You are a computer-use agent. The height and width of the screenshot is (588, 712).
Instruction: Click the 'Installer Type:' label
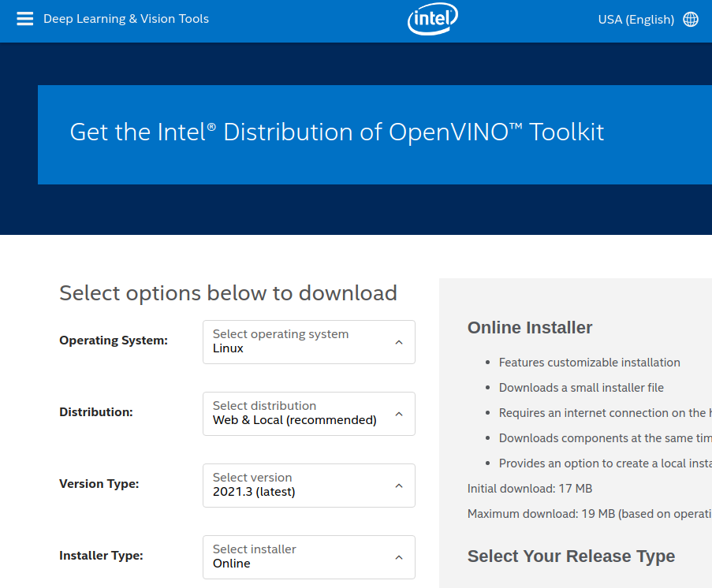coord(101,556)
